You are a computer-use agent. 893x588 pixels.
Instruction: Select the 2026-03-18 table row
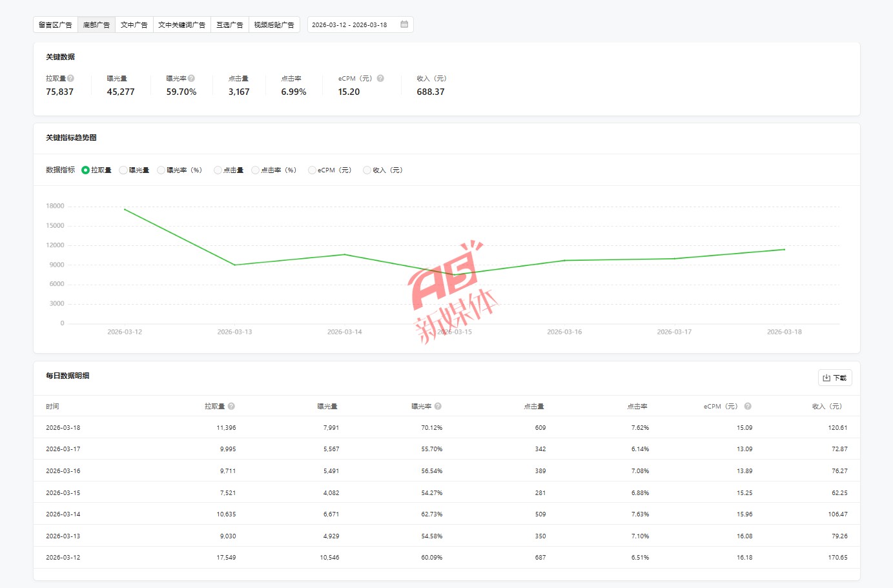click(447, 427)
